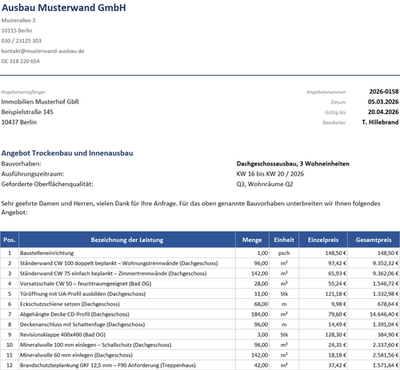Select the Bearbeiter name T. Hillebrand
This screenshot has height=370, width=400.
click(380, 122)
